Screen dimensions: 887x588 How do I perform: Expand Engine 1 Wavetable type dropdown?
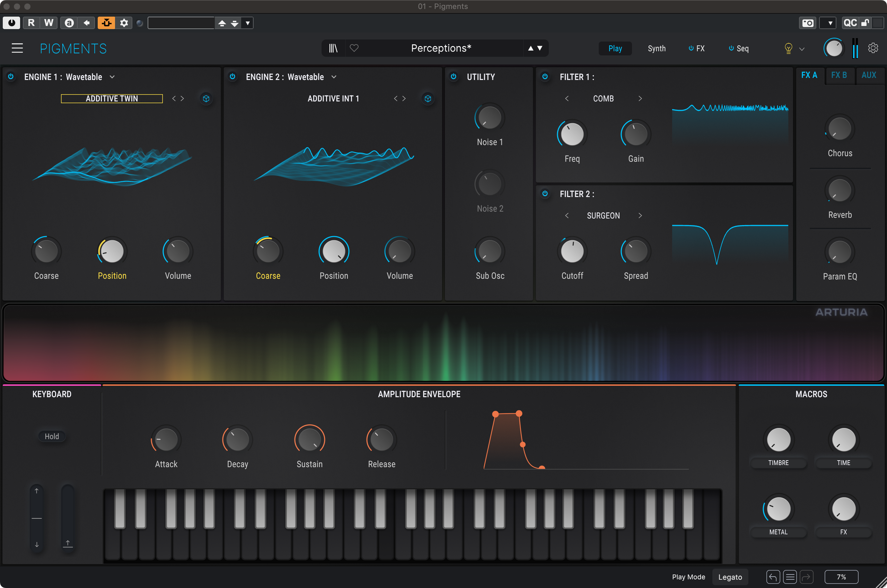(112, 77)
